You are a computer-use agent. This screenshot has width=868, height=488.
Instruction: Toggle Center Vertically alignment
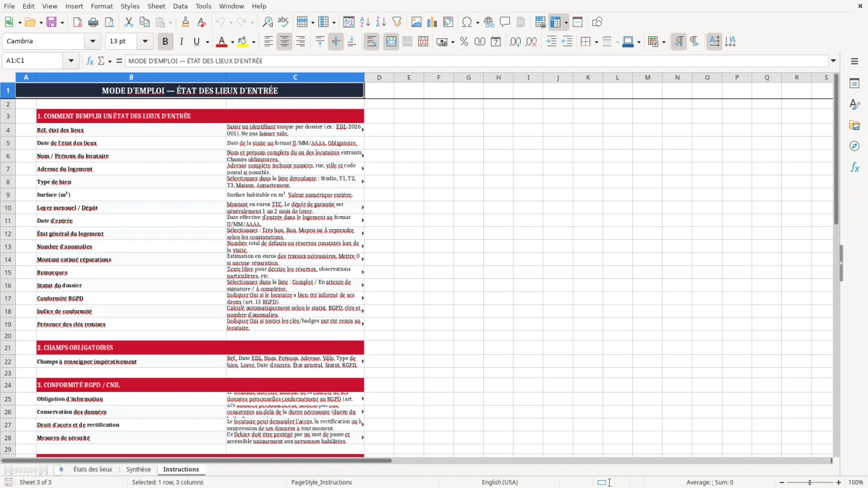[336, 42]
